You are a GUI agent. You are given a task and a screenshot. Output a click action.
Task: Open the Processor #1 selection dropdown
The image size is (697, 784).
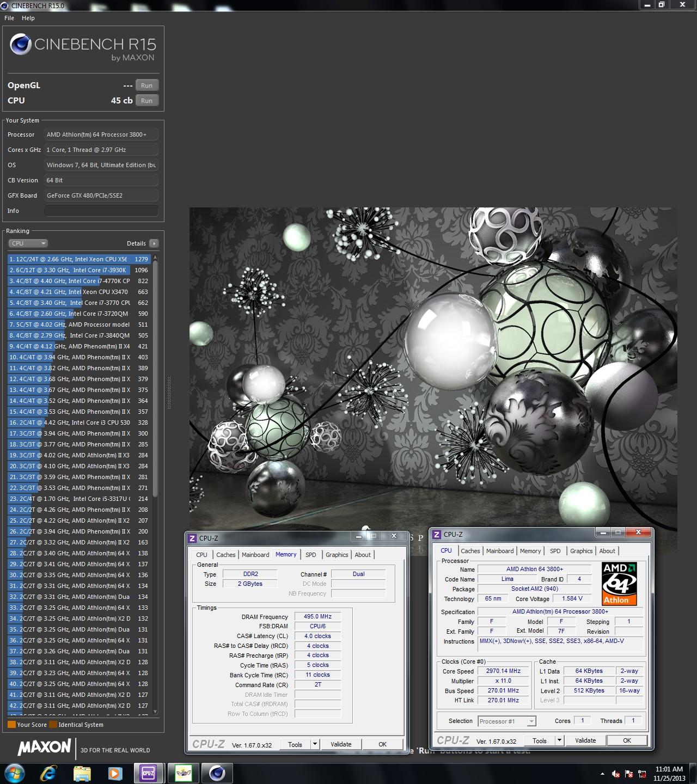[x=507, y=721]
